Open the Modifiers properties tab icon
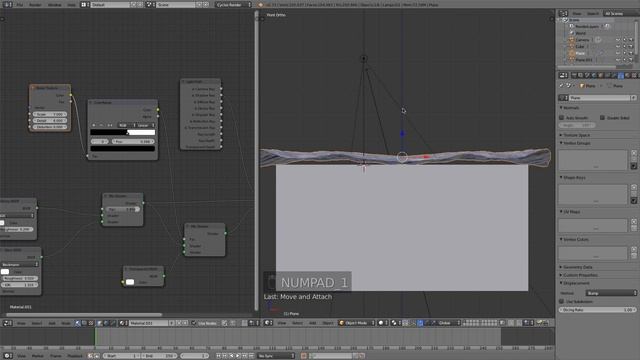This screenshot has height=360, width=640. [614, 76]
